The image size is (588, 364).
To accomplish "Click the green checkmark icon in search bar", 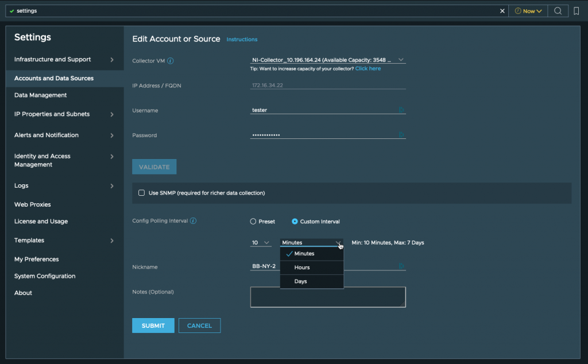I will 12,11.
